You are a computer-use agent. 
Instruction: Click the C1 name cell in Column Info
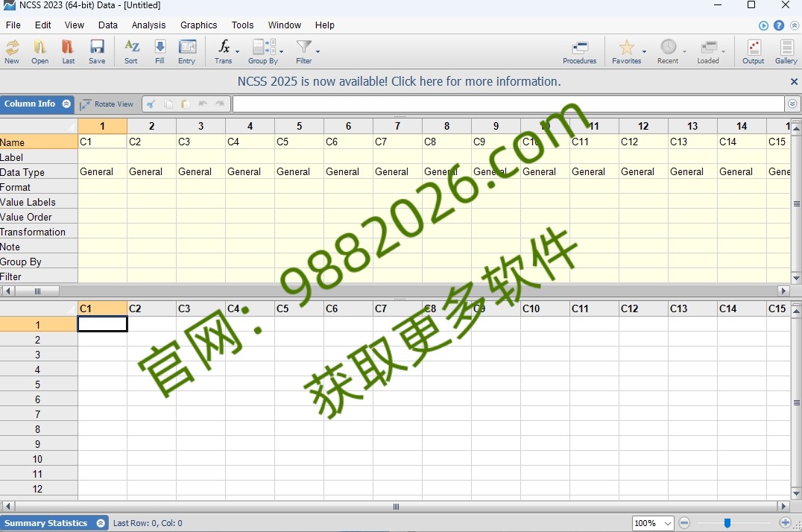coord(102,142)
